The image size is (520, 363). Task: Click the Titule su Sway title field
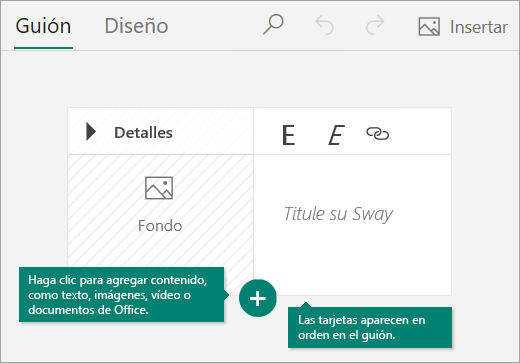(338, 214)
